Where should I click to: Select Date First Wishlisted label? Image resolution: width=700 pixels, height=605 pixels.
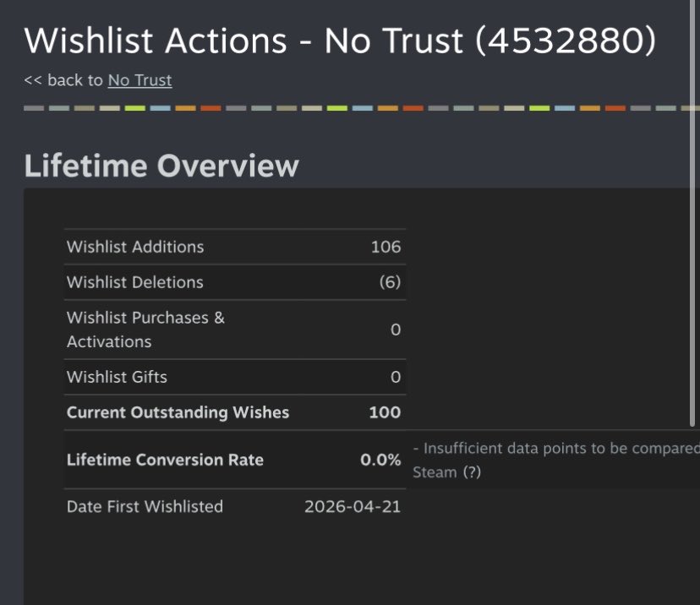click(x=145, y=506)
